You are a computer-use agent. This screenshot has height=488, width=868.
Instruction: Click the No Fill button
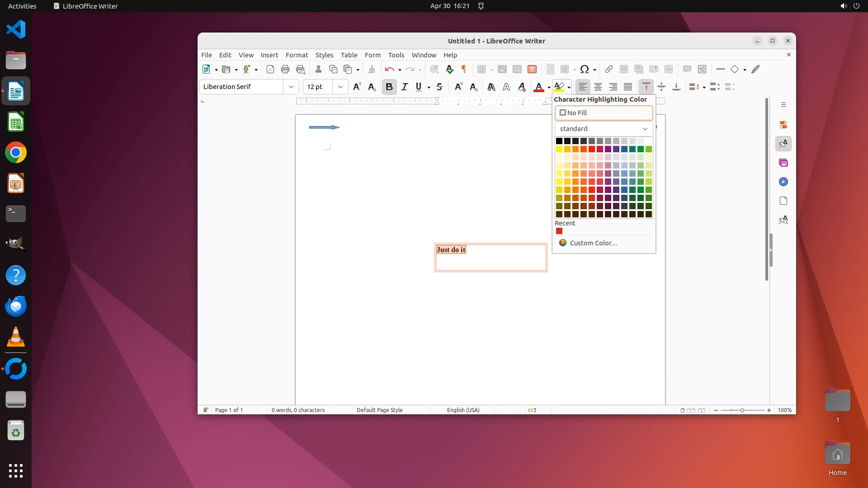tap(604, 113)
